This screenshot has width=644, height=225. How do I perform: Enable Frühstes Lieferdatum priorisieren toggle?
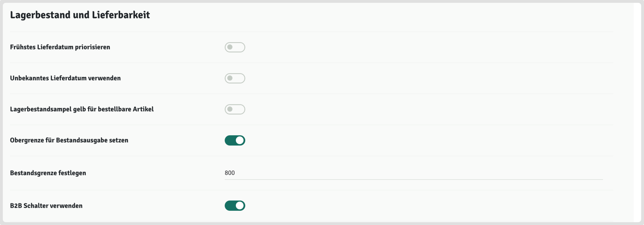tap(235, 47)
